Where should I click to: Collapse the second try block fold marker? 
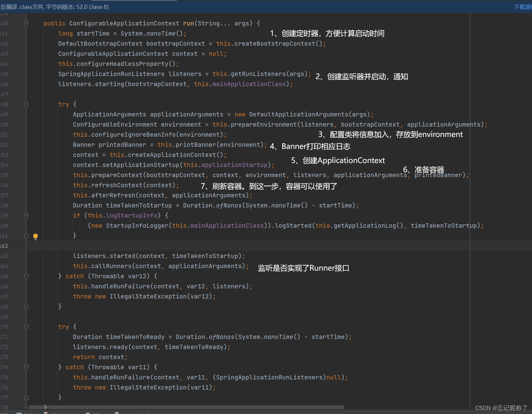(x=26, y=327)
